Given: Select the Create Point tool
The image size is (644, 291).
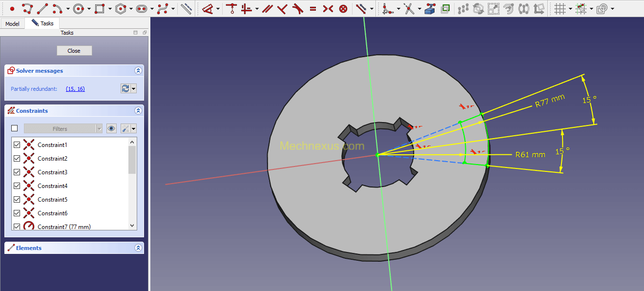Looking at the screenshot, I should point(12,9).
